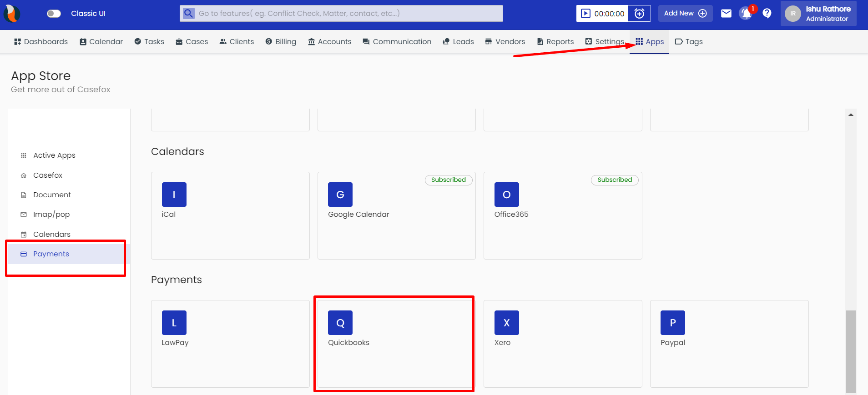The image size is (868, 395).
Task: Open the mail envelope icon
Action: [x=726, y=14]
